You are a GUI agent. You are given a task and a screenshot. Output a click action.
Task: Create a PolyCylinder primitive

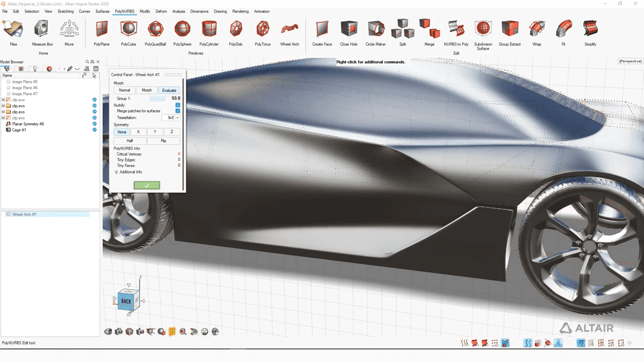click(x=209, y=33)
